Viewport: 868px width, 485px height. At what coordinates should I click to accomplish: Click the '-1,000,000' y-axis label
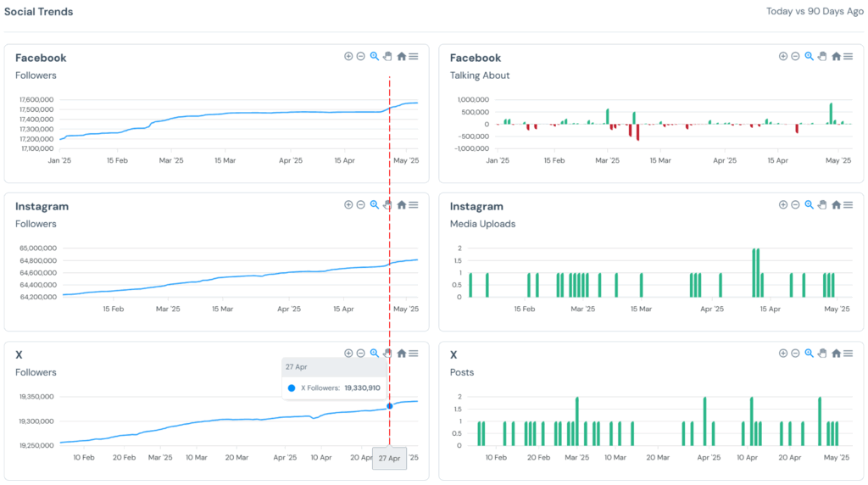pos(471,148)
